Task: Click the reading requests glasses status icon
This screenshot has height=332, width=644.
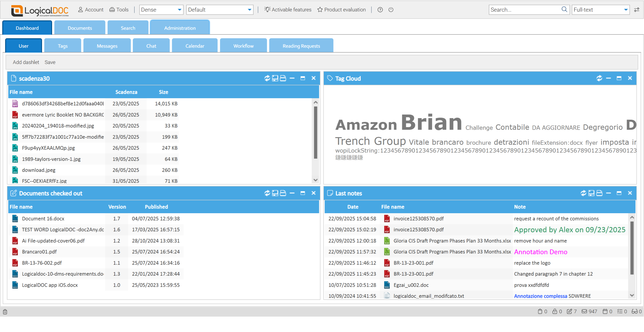Action: 634,312
